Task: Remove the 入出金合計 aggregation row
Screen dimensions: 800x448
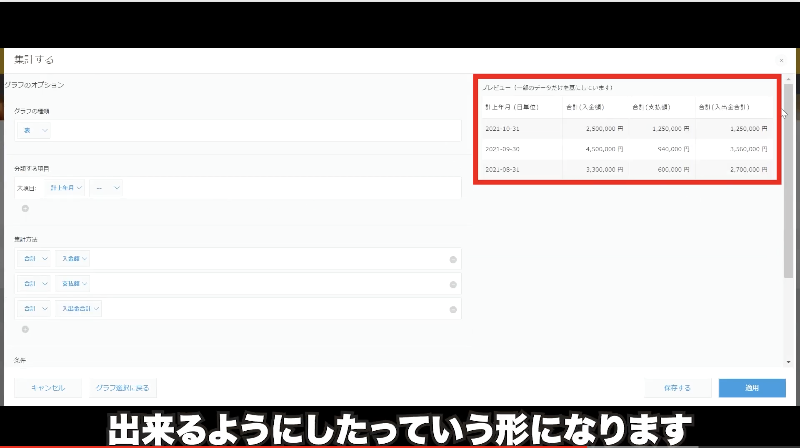Action: pos(453,309)
